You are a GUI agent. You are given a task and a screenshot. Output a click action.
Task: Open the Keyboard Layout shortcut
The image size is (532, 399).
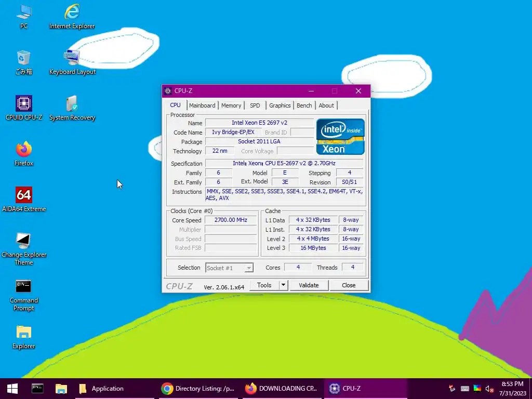pos(72,62)
